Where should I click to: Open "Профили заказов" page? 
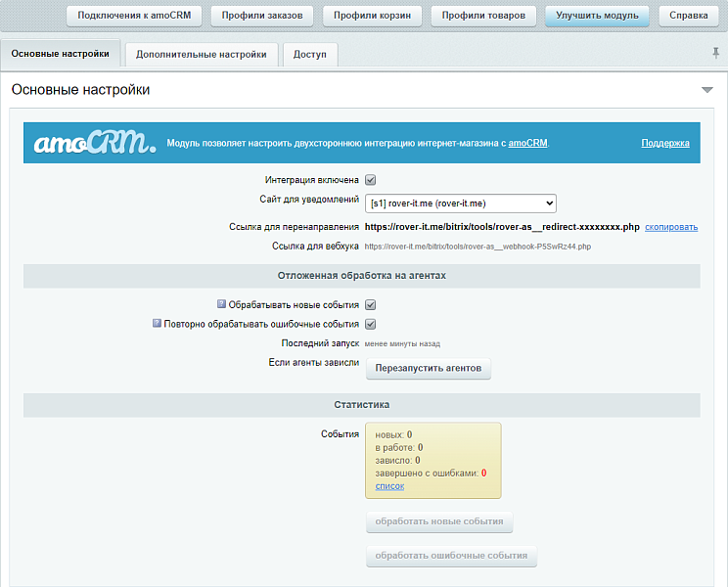(262, 16)
